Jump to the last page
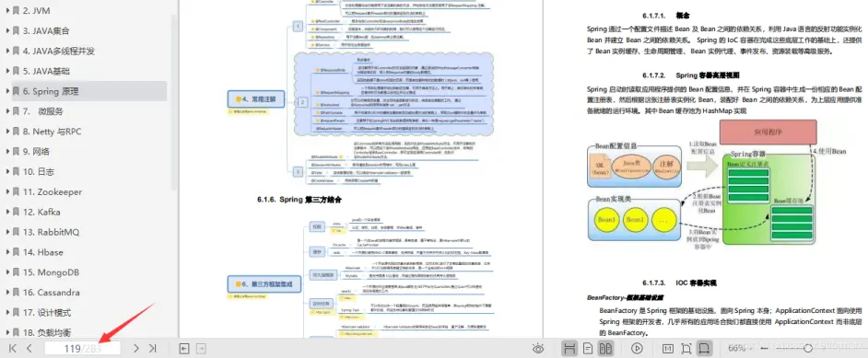The height and width of the screenshot is (358, 868). [153, 349]
